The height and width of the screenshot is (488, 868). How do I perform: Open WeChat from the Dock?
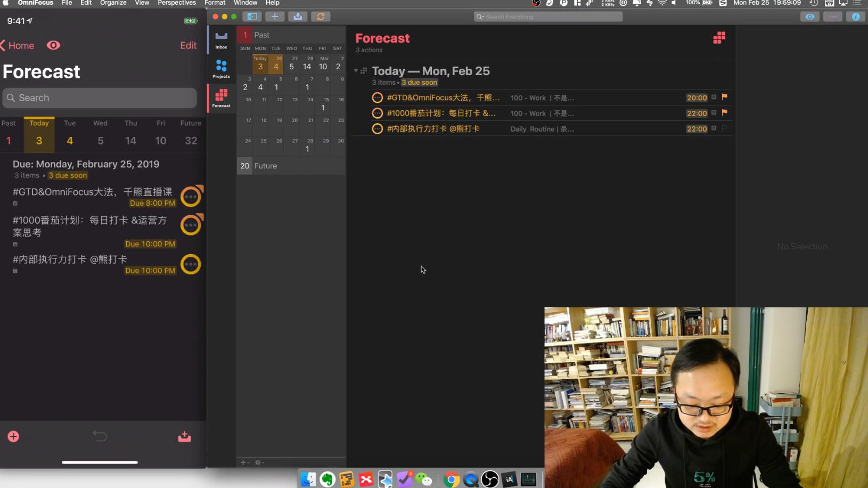[424, 479]
